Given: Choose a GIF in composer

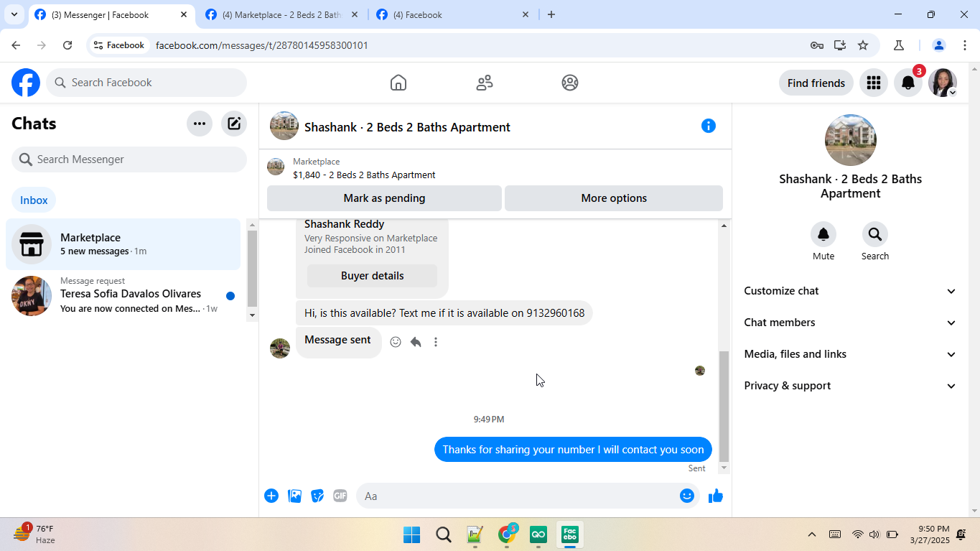Looking at the screenshot, I should pos(340,496).
